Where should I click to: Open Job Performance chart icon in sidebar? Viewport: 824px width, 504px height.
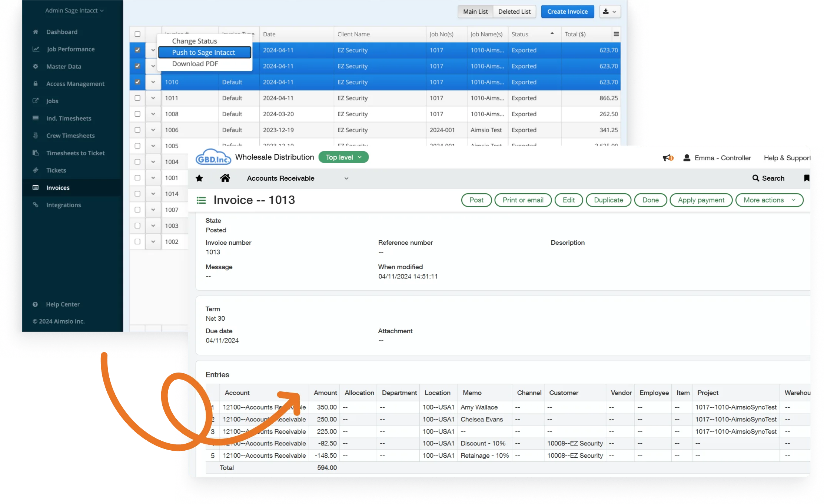(36, 49)
